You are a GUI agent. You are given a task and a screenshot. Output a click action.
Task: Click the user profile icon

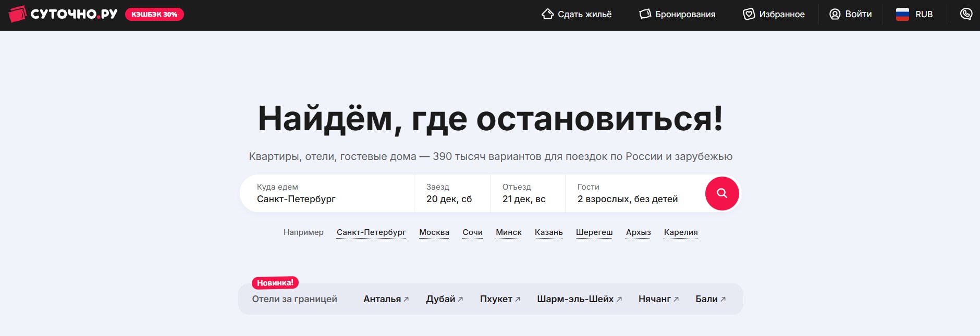click(835, 14)
